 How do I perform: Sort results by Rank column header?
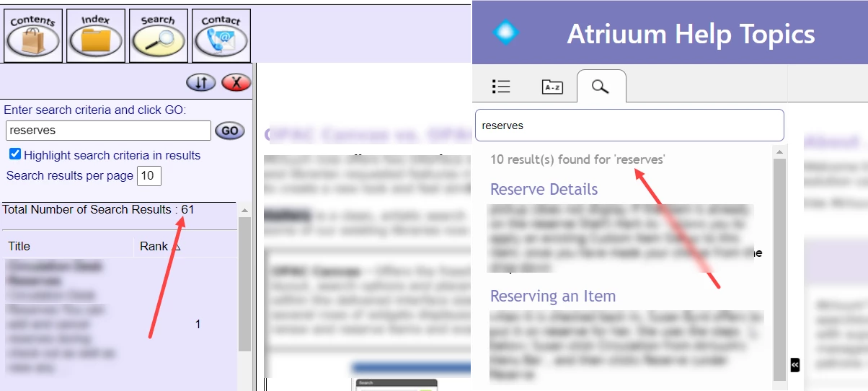point(160,246)
